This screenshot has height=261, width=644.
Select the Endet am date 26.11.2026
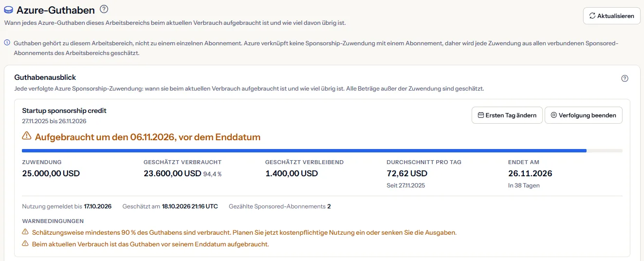click(x=530, y=173)
